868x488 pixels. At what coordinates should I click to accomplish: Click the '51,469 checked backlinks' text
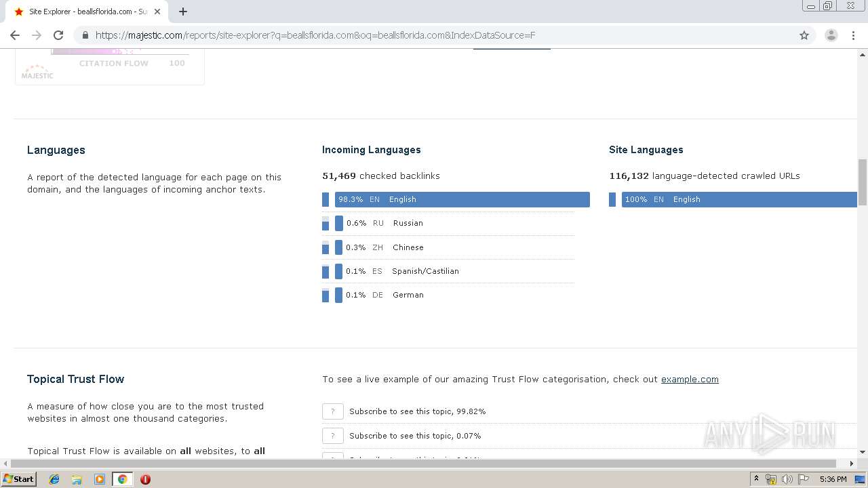pyautogui.click(x=380, y=176)
